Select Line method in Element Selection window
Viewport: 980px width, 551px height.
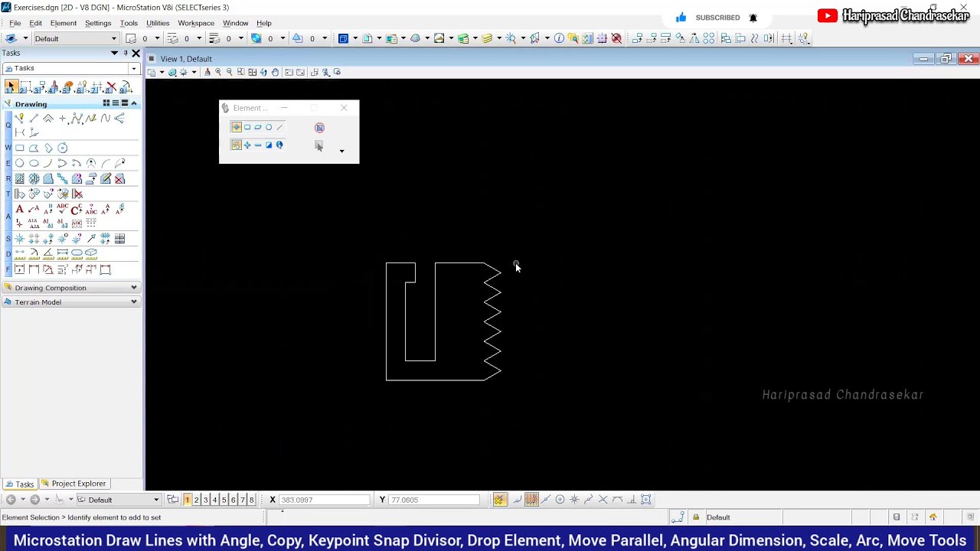279,127
